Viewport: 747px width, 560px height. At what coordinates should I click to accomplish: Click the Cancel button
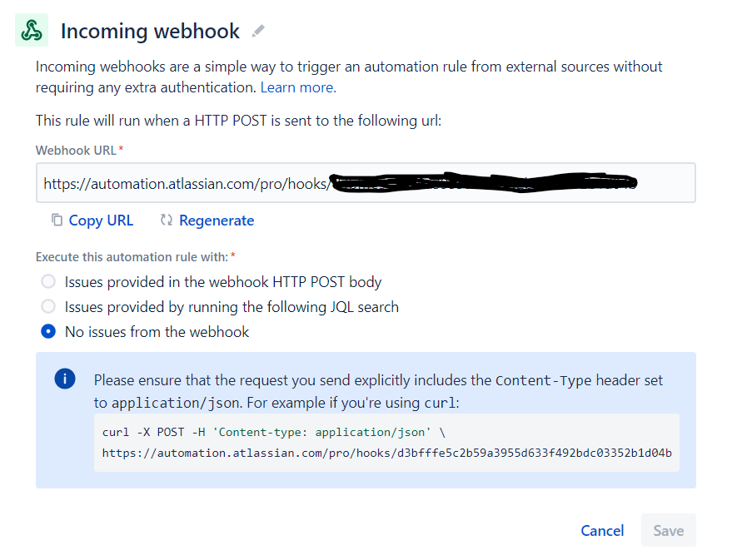point(602,531)
